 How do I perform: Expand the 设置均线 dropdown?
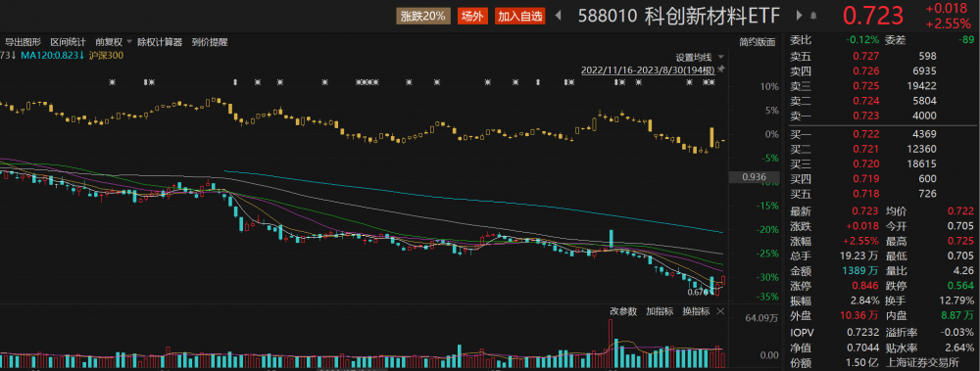point(721,57)
